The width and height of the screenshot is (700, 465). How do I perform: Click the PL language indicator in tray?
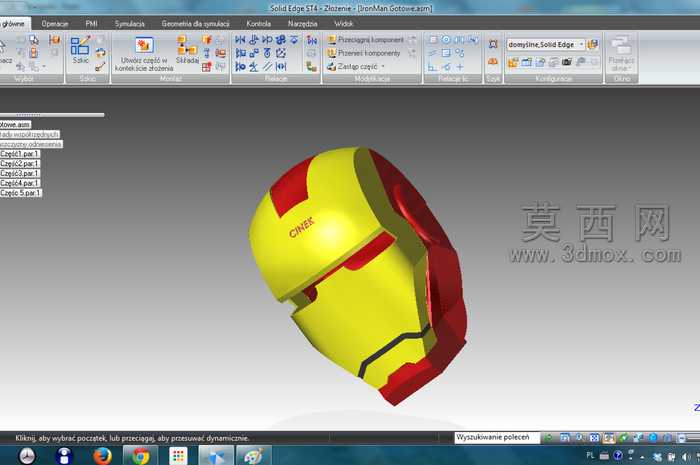coord(590,455)
